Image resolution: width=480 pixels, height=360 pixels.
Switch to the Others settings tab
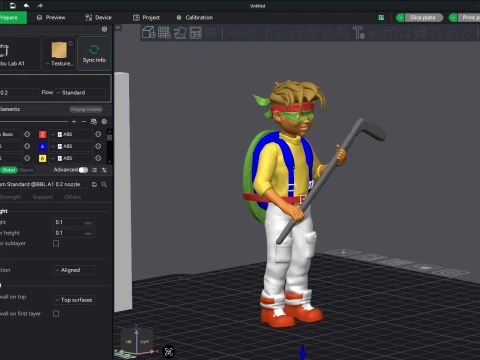click(x=72, y=197)
